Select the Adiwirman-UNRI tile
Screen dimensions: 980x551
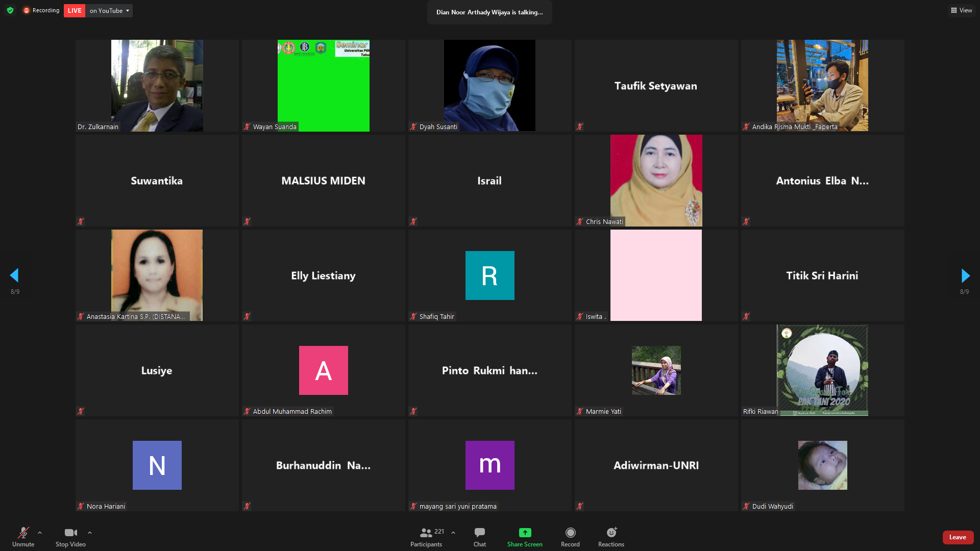pos(656,465)
